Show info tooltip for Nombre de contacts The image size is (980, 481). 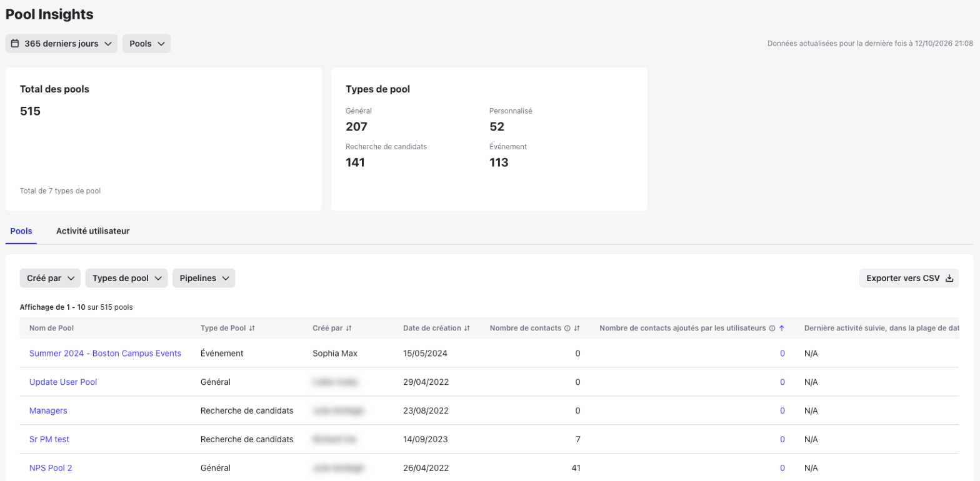click(567, 328)
